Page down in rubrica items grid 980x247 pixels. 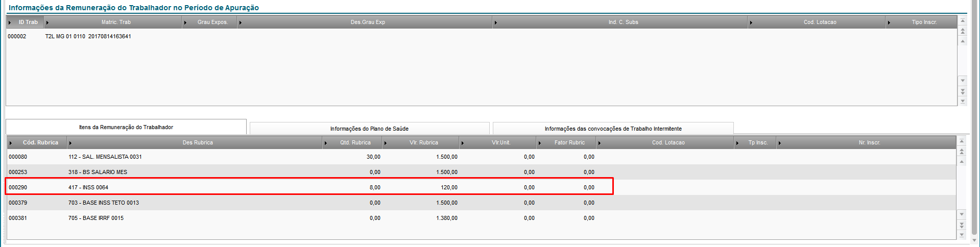tap(962, 225)
